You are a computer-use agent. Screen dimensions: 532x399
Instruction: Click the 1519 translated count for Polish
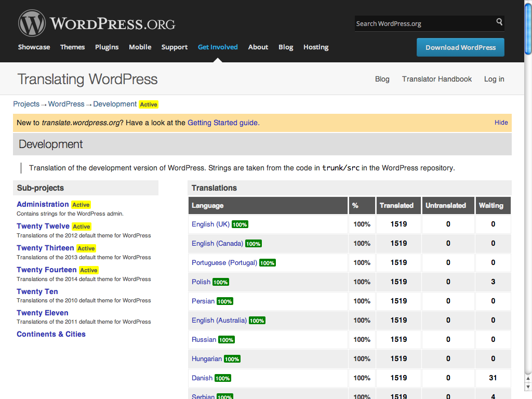[398, 282]
